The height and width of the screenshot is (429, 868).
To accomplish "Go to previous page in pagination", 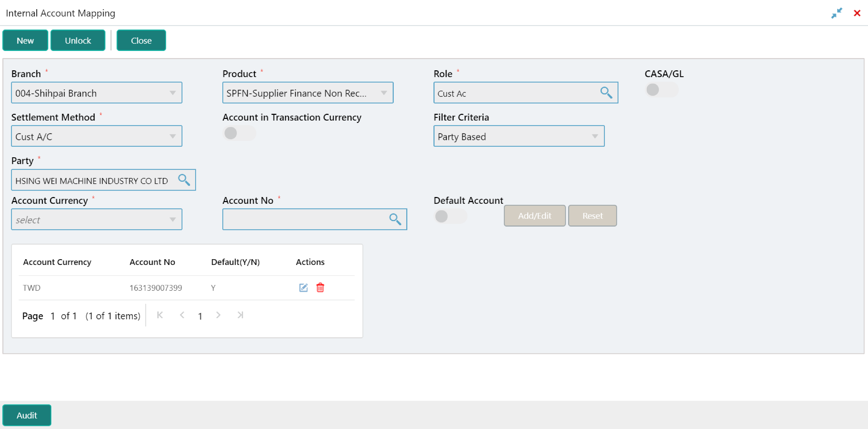I will pyautogui.click(x=182, y=315).
